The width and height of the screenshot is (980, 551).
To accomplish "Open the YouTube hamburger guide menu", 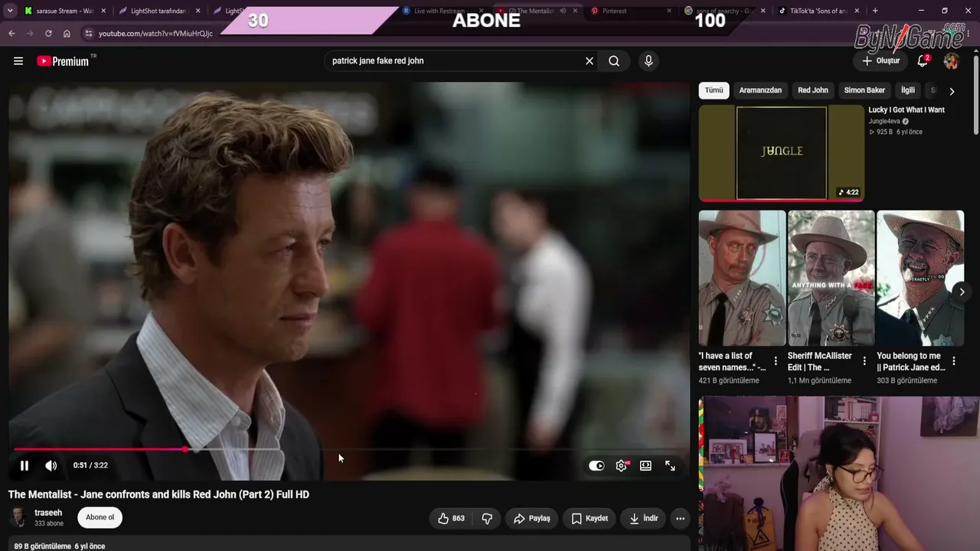I will coord(18,61).
